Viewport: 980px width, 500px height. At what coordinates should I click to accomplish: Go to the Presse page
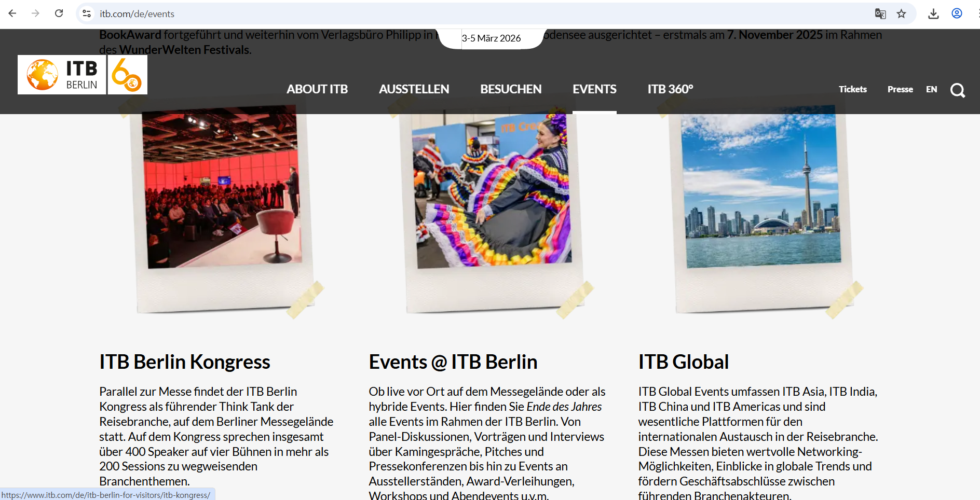click(x=900, y=89)
